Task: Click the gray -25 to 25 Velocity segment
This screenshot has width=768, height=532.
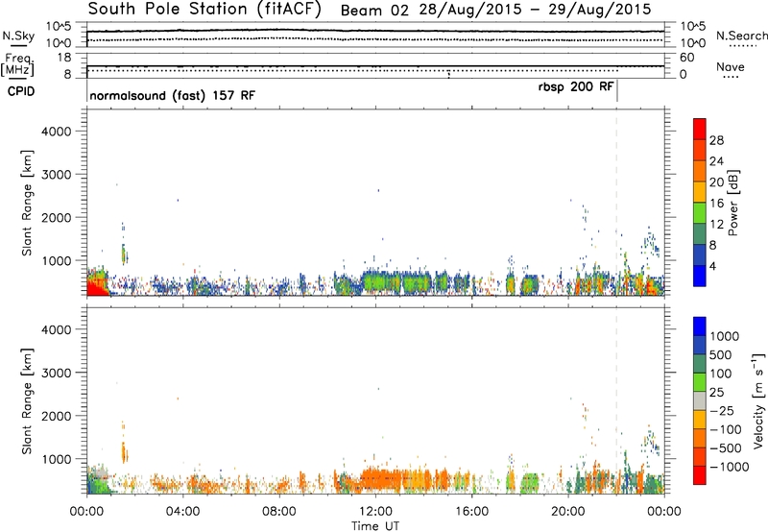Action: [x=700, y=400]
